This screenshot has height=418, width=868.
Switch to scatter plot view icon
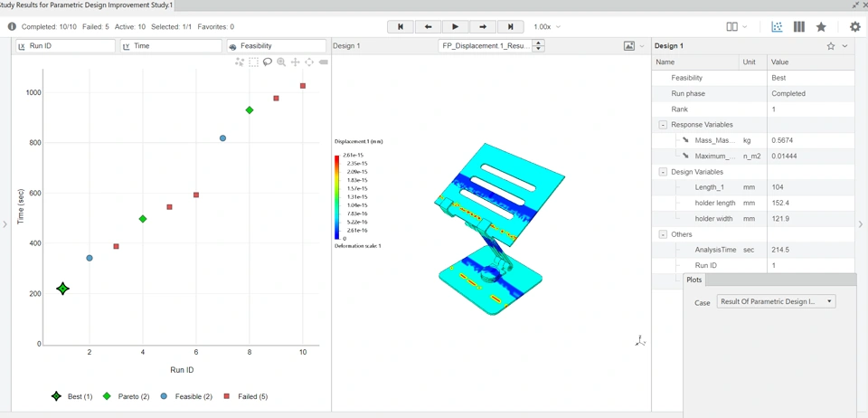click(778, 26)
